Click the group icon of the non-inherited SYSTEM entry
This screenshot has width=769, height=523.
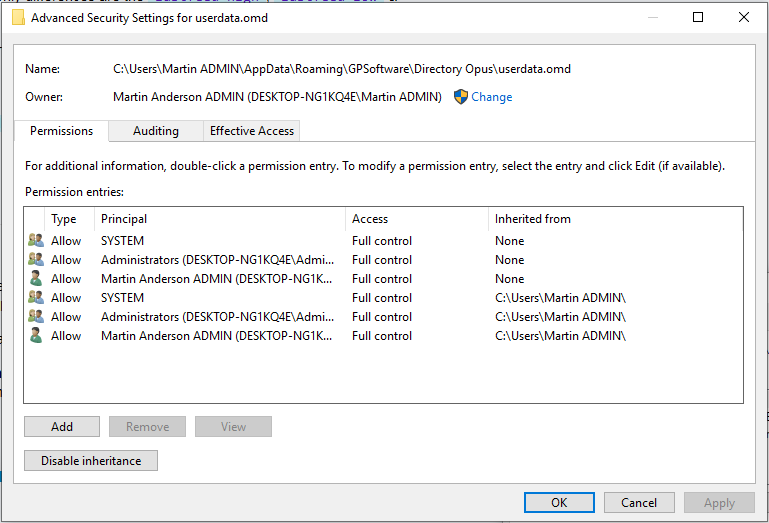[36, 240]
